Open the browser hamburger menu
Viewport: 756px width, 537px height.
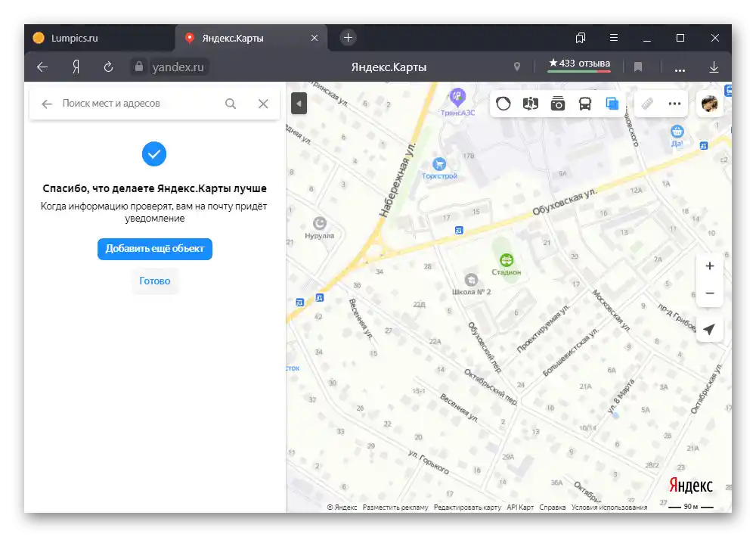pyautogui.click(x=614, y=37)
